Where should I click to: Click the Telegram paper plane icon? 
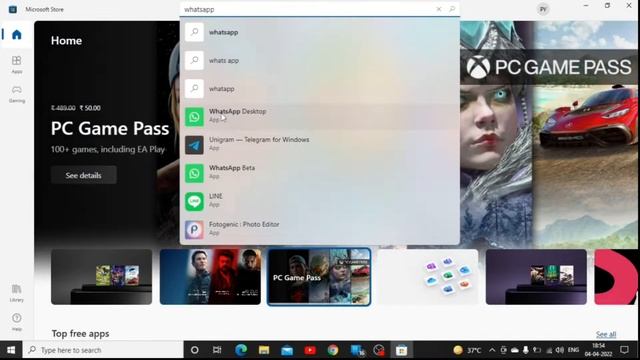(x=194, y=145)
